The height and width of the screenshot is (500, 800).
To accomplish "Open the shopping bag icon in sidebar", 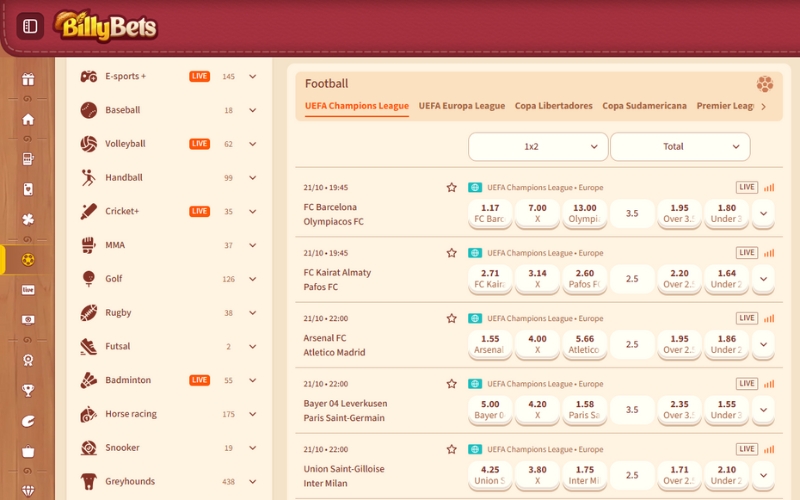I will [28, 451].
